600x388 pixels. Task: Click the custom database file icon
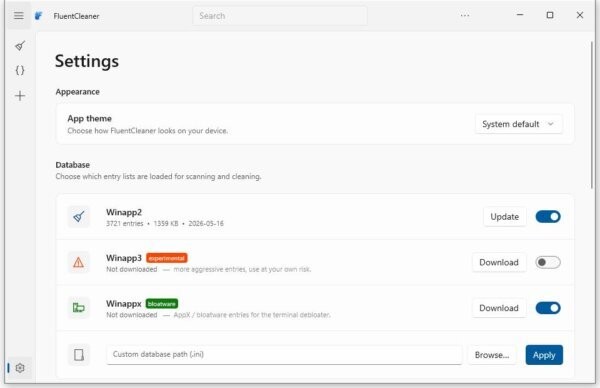tap(79, 355)
